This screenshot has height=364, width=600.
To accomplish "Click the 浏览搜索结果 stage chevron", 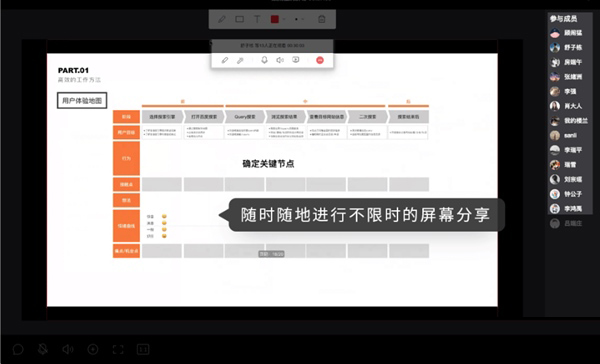I will (285, 117).
